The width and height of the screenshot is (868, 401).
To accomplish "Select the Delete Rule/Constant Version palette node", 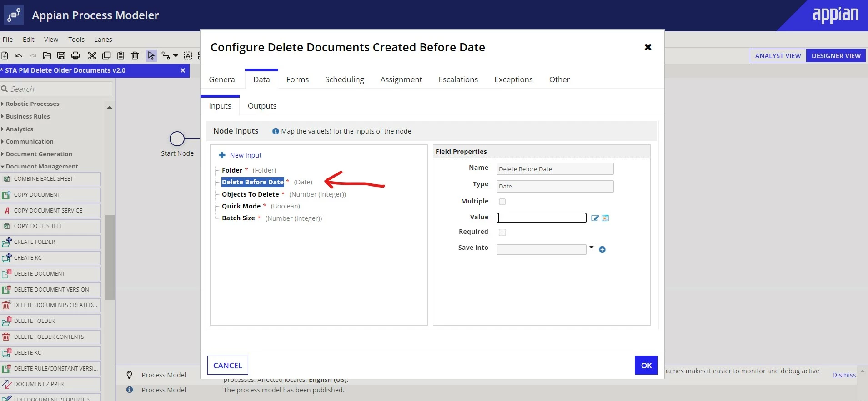I will (50, 369).
